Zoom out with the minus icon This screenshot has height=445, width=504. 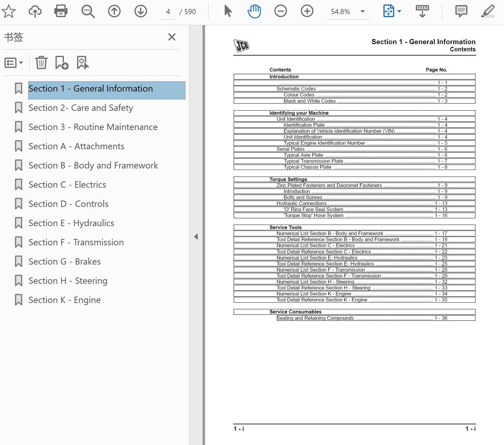[x=281, y=11]
